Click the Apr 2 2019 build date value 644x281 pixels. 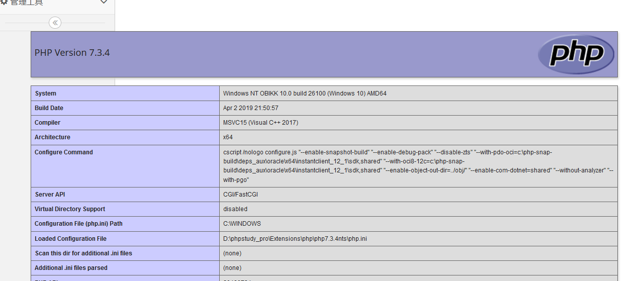250,108
